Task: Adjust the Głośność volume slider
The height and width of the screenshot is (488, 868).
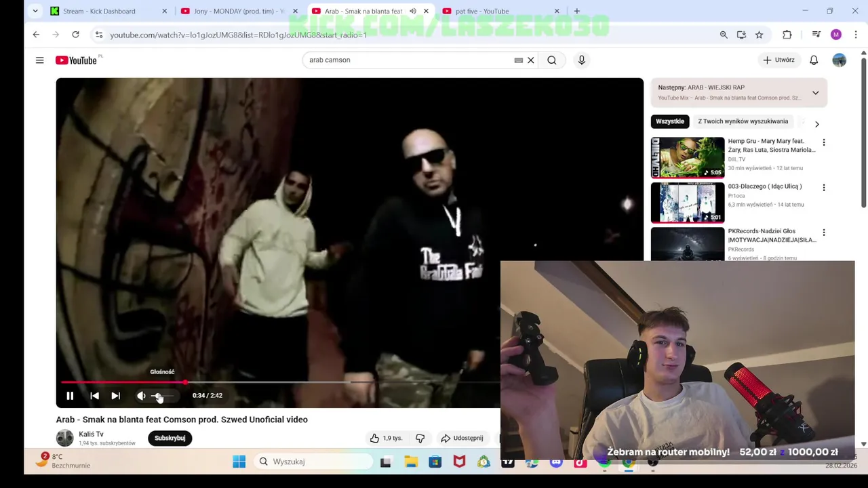Action: point(162,396)
